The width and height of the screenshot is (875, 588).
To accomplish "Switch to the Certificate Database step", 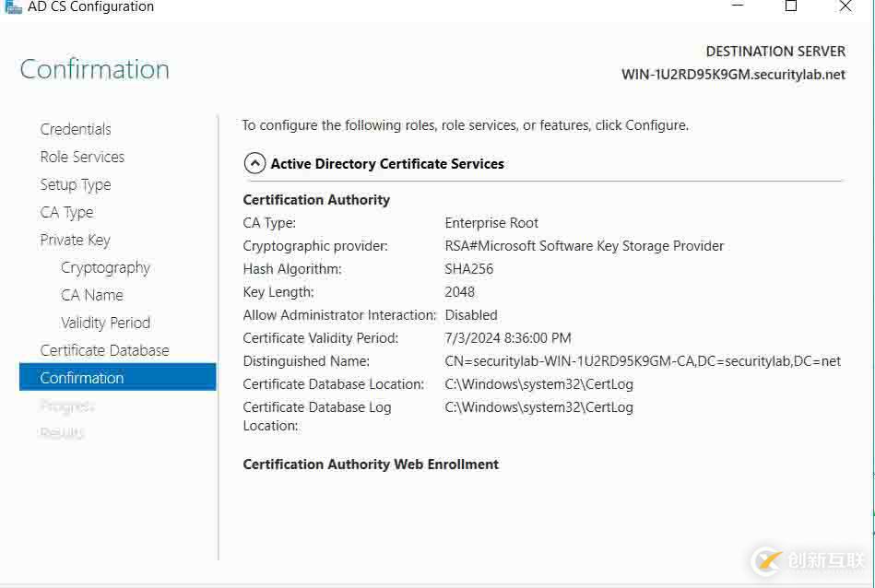I will click(x=104, y=350).
